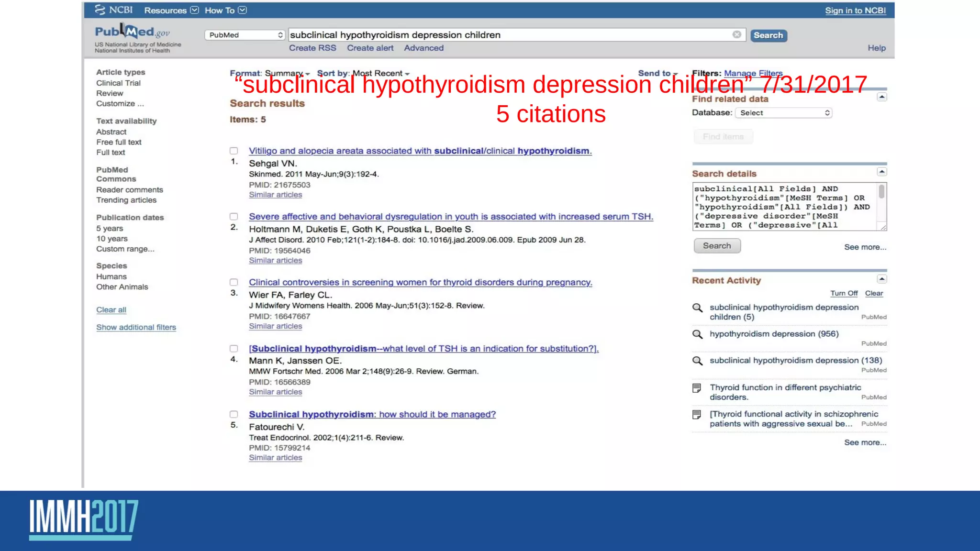Screen dimensions: 980x551
Task: Click Search button under Search details
Action: tap(717, 246)
